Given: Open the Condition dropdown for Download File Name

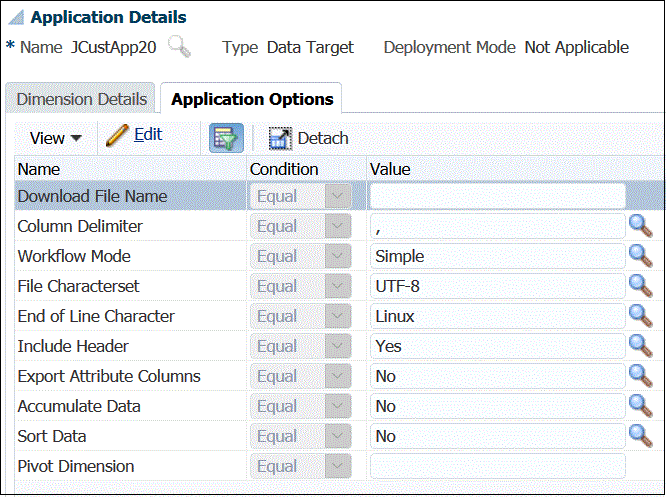Looking at the screenshot, I should pyautogui.click(x=340, y=196).
